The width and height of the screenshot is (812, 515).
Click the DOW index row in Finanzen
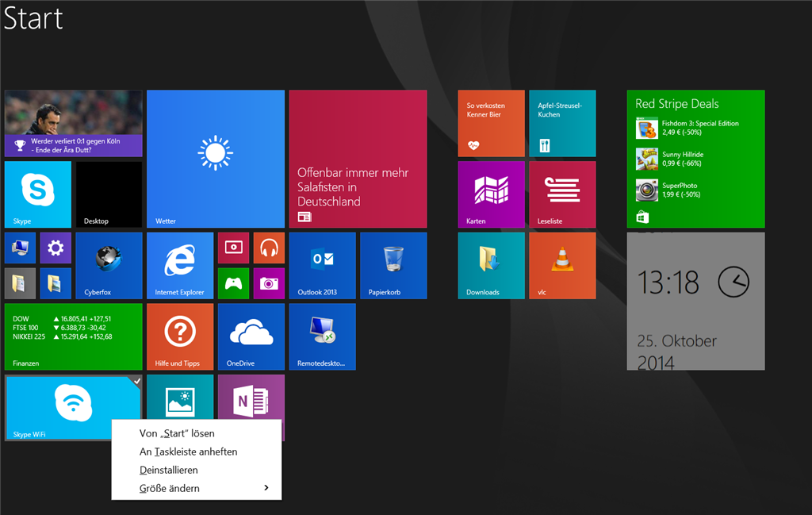pos(62,319)
